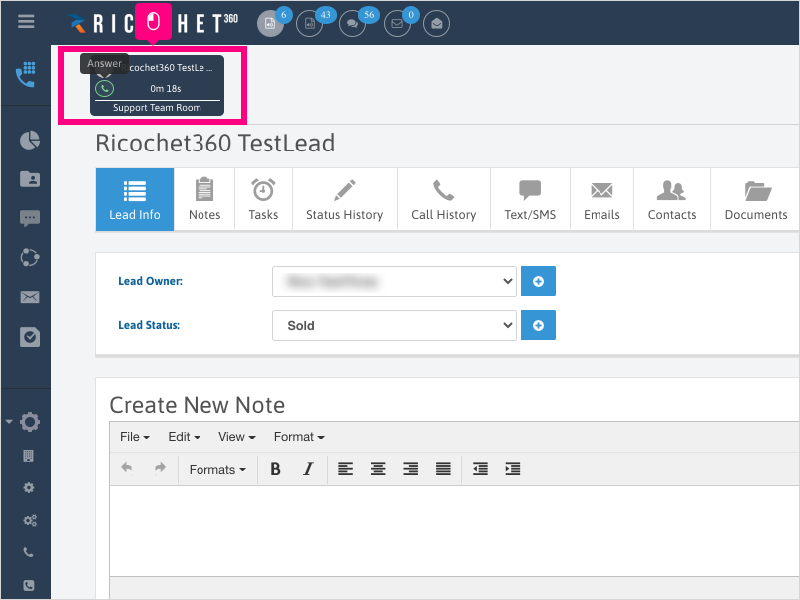Open the Text/SMS tab
The height and width of the screenshot is (600, 800).
(530, 199)
